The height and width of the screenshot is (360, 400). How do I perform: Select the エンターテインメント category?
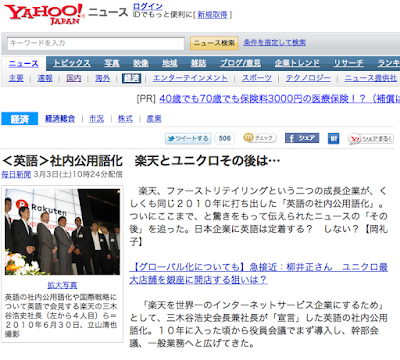pyautogui.click(x=190, y=78)
